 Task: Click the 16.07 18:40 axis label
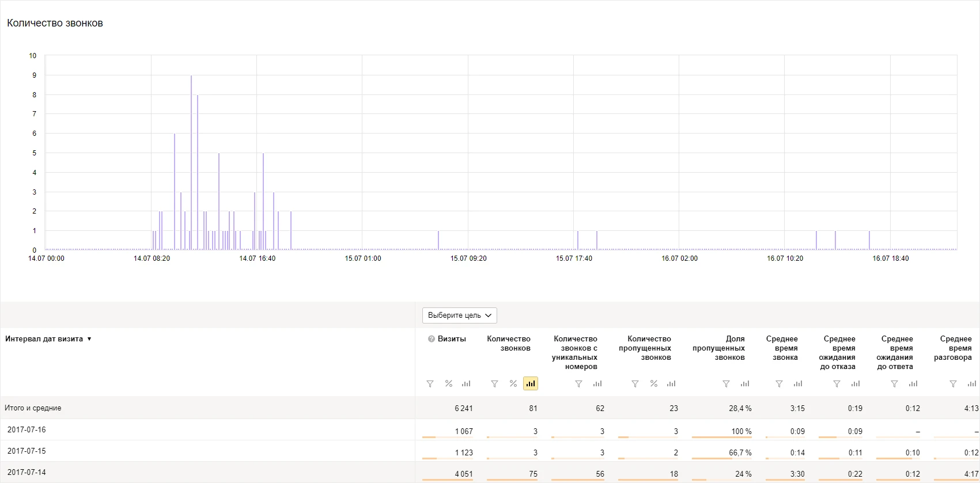click(x=891, y=258)
